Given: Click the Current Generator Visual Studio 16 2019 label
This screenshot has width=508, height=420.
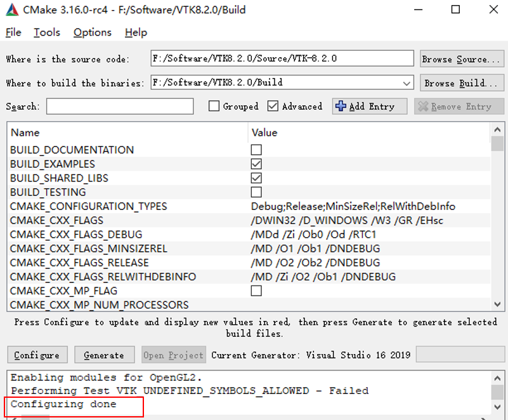Looking at the screenshot, I should pos(311,355).
